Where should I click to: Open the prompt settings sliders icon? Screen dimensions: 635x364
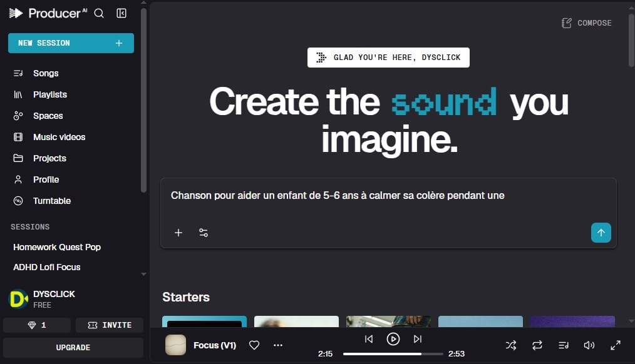204,233
